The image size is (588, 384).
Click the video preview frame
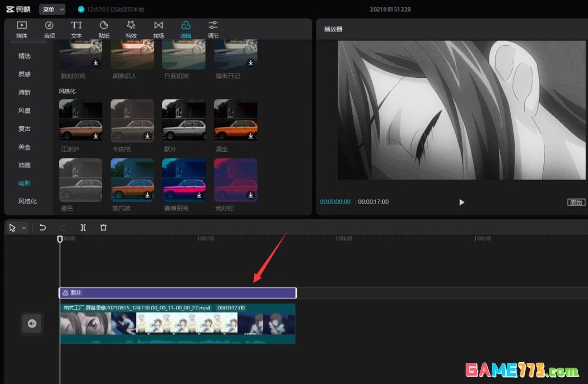462,110
